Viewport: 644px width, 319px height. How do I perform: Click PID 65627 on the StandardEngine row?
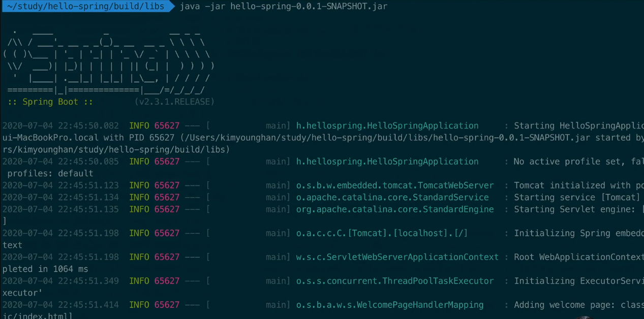(167, 209)
